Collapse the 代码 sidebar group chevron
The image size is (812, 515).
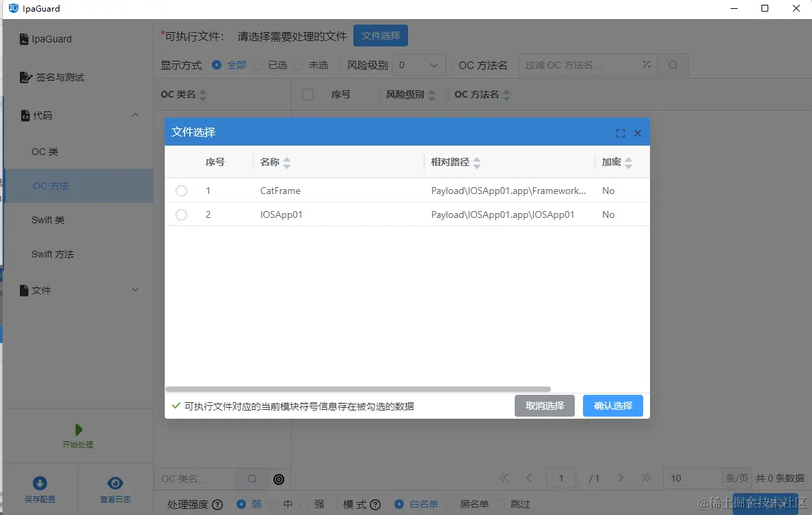coord(135,115)
